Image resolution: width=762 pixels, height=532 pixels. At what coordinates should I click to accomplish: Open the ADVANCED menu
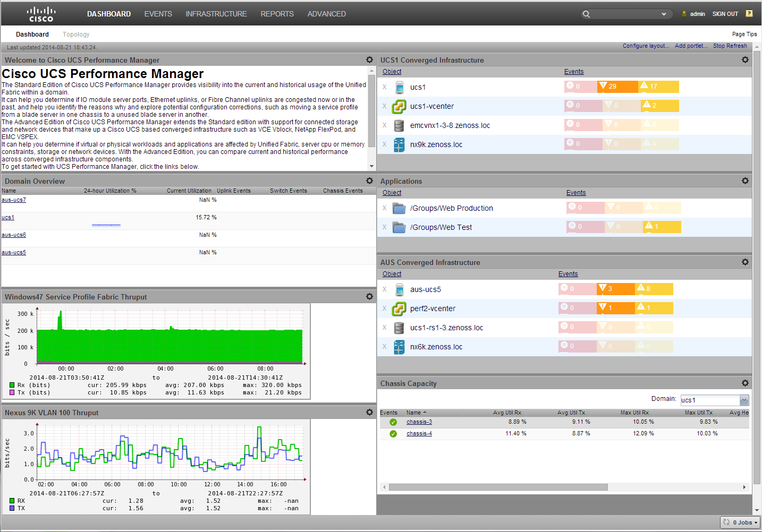tap(326, 14)
